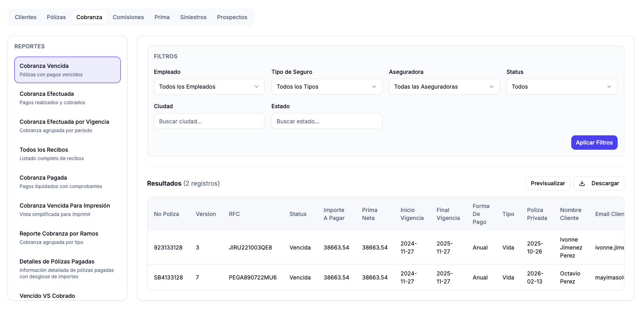Screen dimensions: 644x317
Task: Go to the Comisiones tab
Action: pos(128,17)
